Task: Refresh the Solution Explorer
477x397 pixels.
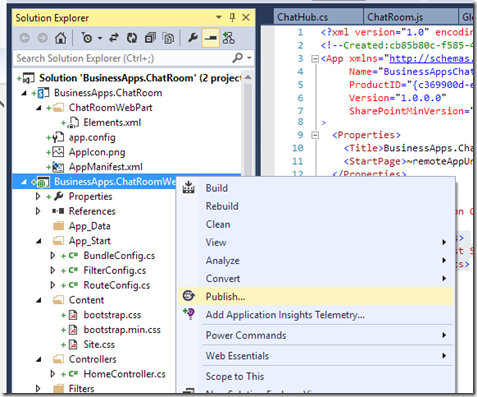Action: (x=132, y=38)
